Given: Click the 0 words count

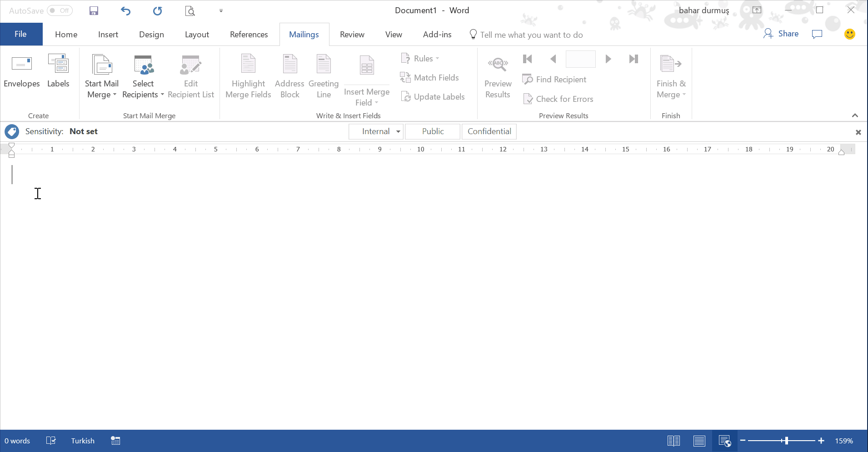Looking at the screenshot, I should click(x=17, y=441).
